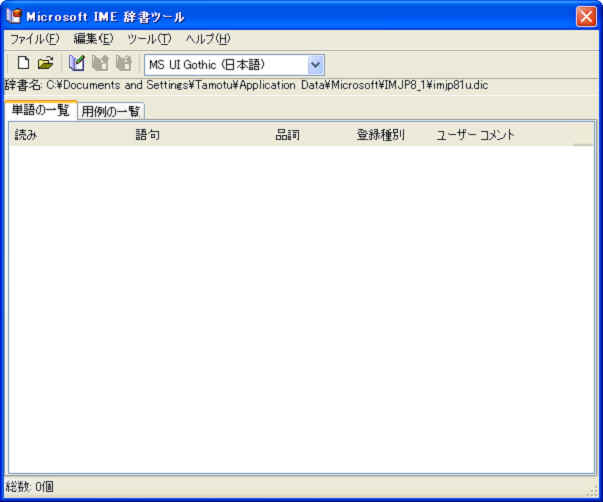The image size is (603, 502).
Task: Click the grayed-out Edit word icon
Action: [100, 64]
